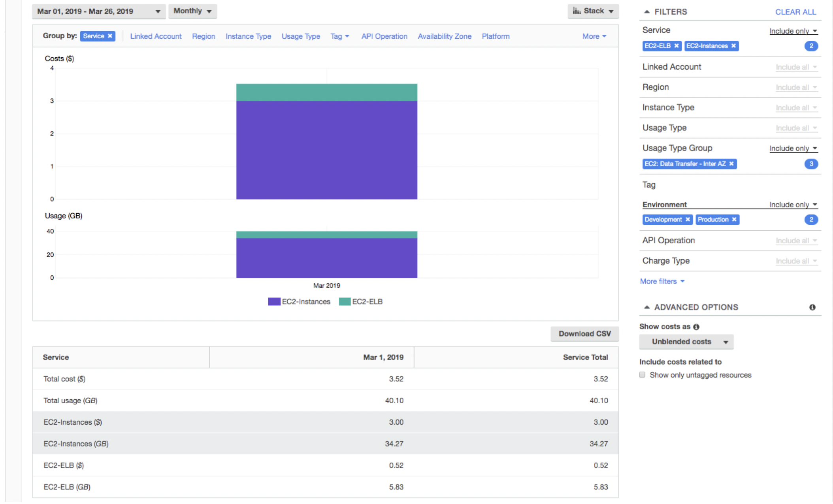Collapse the Advanced Options section

point(647,307)
